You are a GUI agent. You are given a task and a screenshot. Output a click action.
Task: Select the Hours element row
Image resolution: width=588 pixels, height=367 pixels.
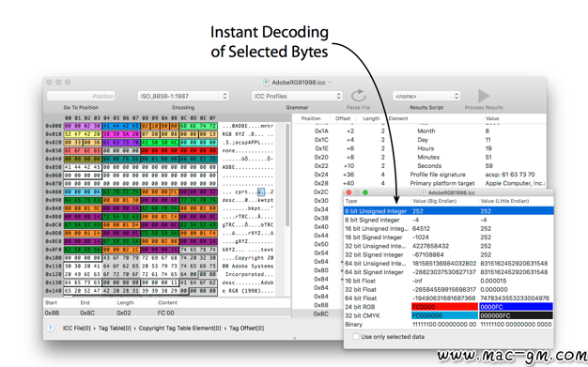(419, 148)
